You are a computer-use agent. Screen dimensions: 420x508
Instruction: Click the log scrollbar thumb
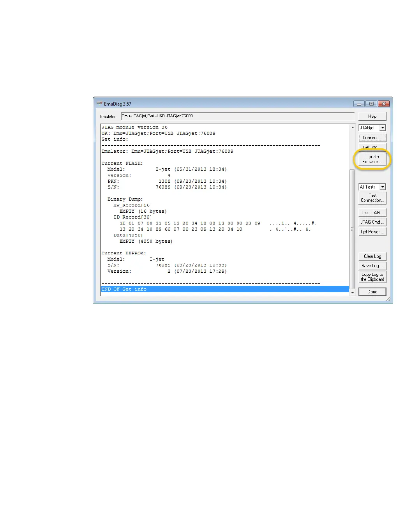click(353, 229)
